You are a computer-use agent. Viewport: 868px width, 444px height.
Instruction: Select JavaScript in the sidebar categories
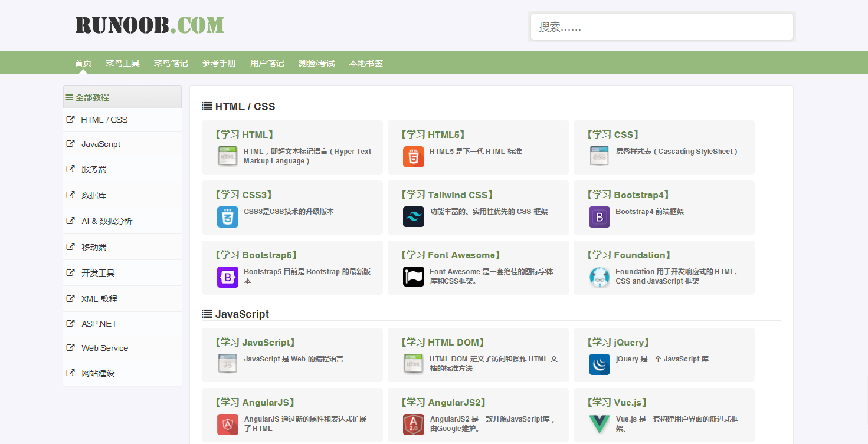(x=101, y=144)
